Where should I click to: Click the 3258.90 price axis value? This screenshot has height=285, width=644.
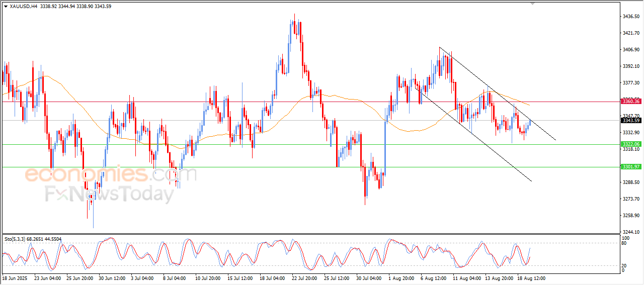pos(631,216)
